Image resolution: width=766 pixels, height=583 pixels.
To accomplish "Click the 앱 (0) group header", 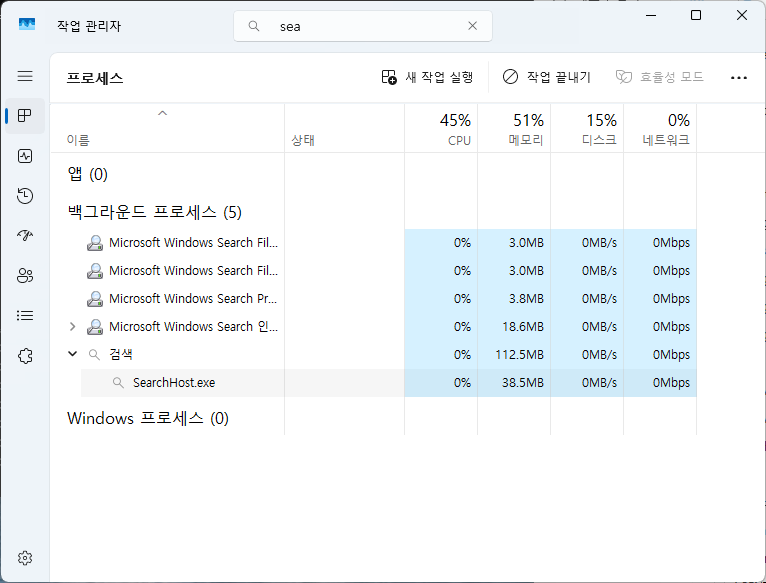I will 87,174.
